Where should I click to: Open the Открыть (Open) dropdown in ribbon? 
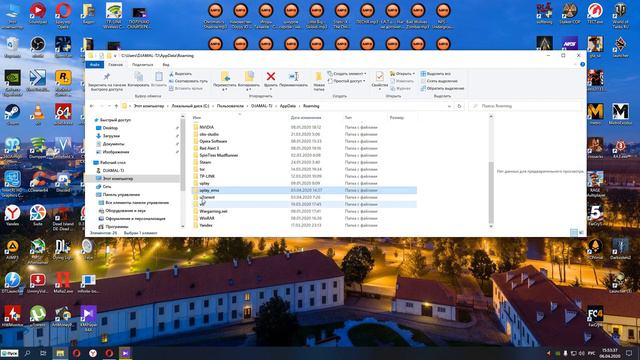pos(402,74)
